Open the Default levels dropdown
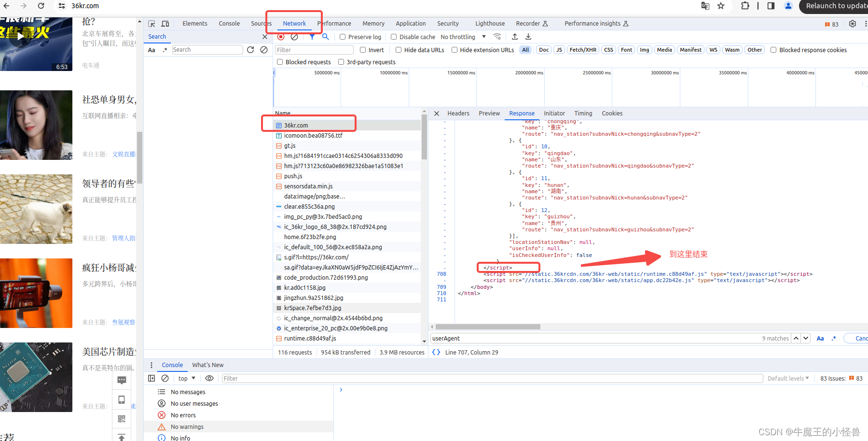This screenshot has width=868, height=441. [788, 378]
